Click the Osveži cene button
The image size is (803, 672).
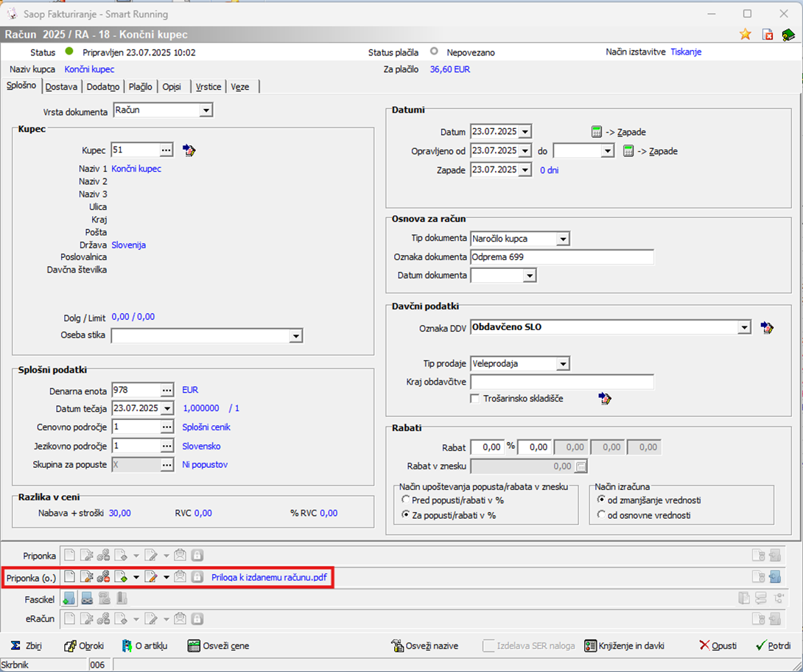coord(219,645)
